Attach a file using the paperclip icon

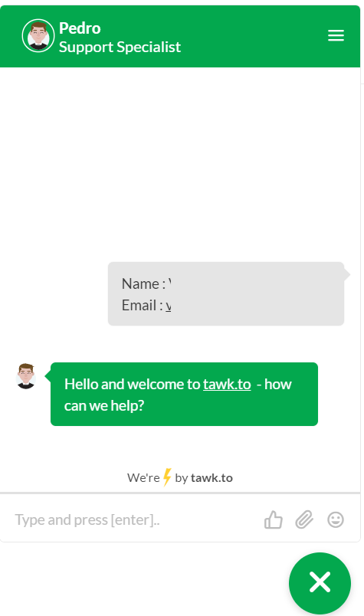(x=304, y=519)
